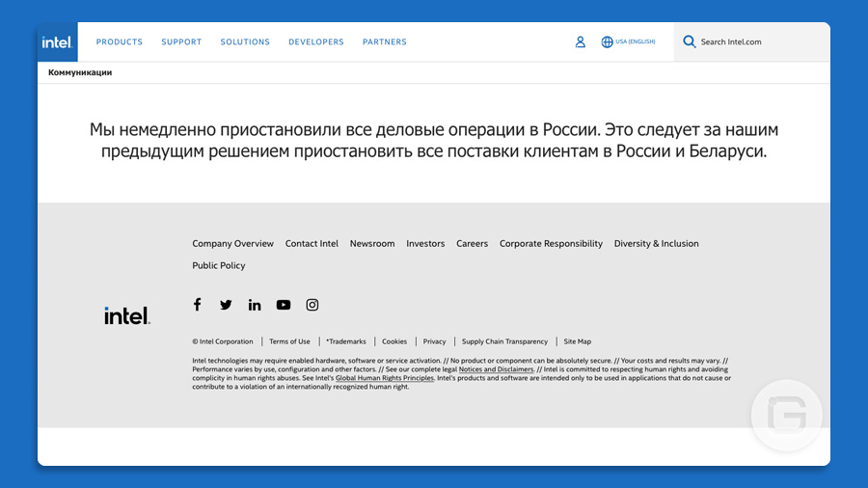The height and width of the screenshot is (488, 868).
Task: Change region from USA (English)
Action: [x=636, y=41]
